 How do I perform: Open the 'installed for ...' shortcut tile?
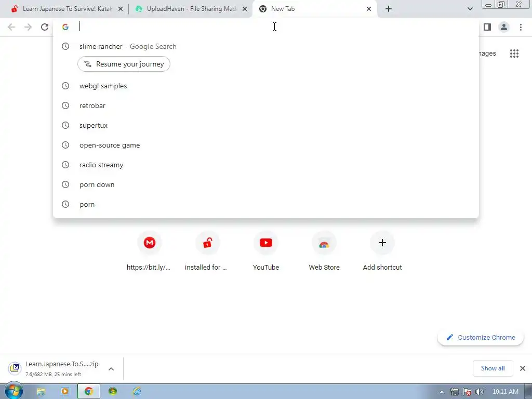207,251
